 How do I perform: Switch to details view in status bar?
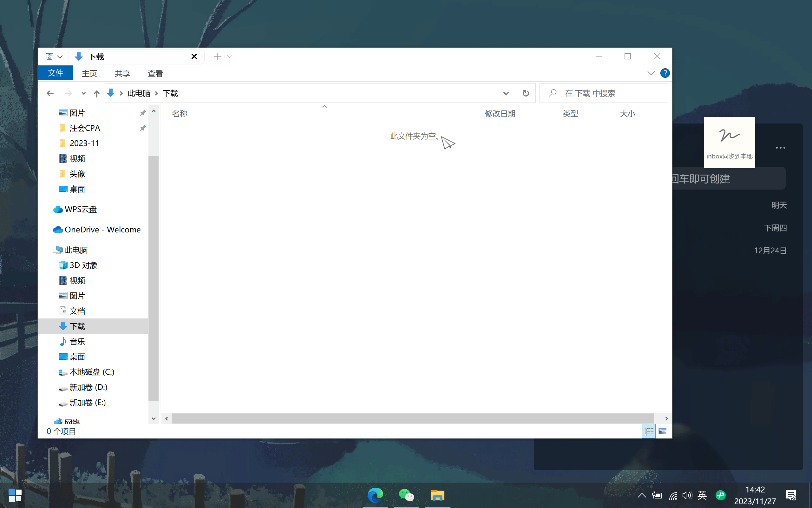tap(649, 431)
